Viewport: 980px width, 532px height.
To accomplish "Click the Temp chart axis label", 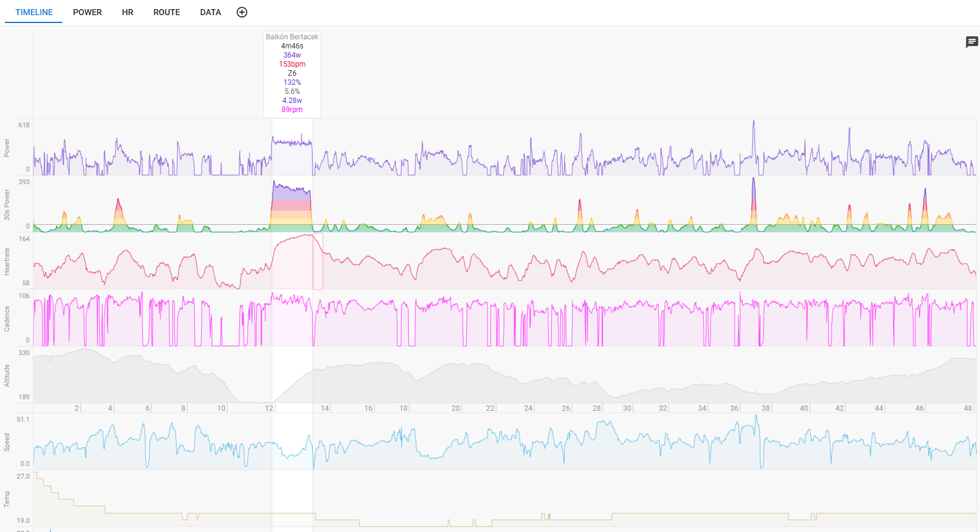I will (x=7, y=499).
